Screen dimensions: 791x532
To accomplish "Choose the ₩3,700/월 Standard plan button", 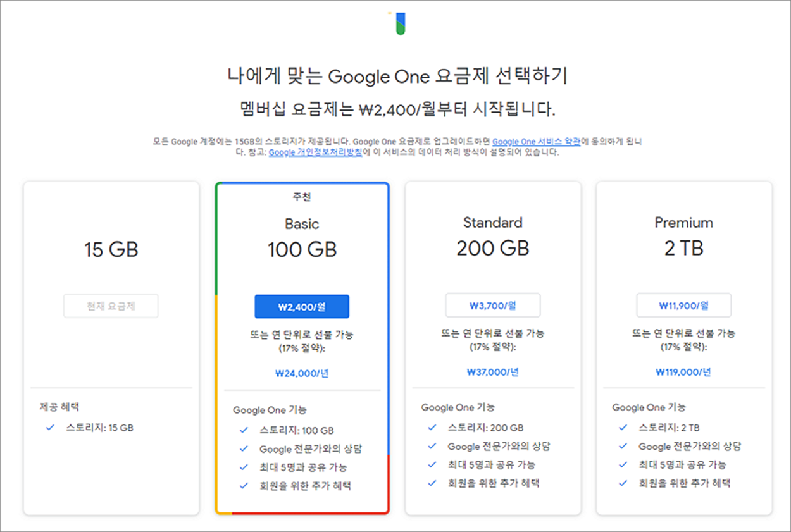I will click(493, 305).
